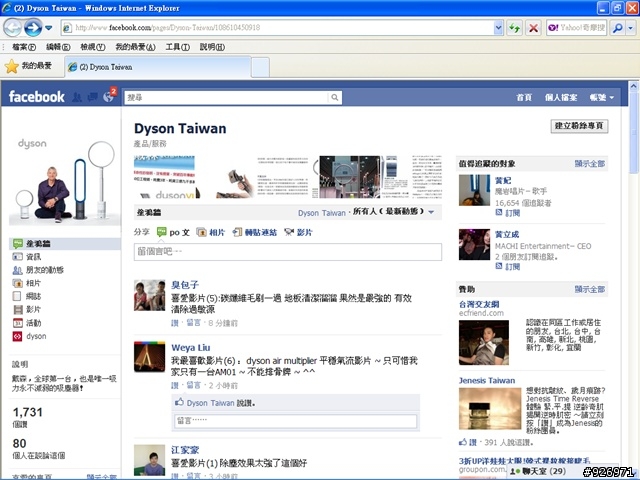Click the page vertical scrollbar up arrow

[x=633, y=86]
